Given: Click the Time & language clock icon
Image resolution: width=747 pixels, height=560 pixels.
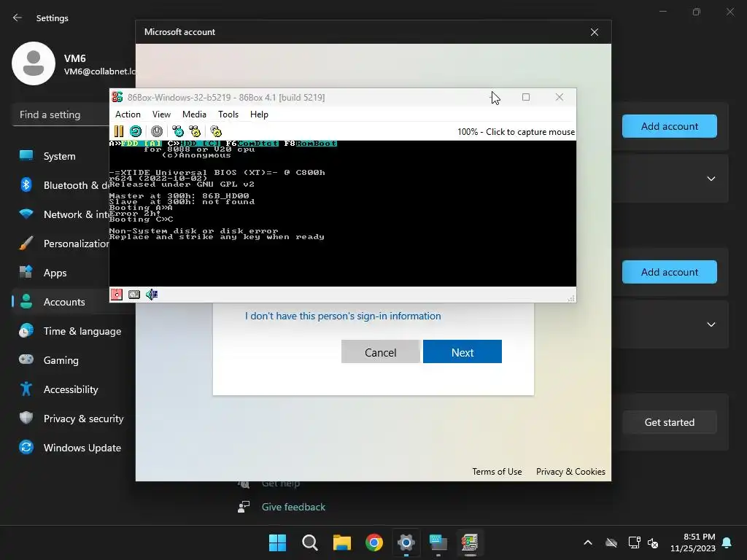Looking at the screenshot, I should click(26, 331).
